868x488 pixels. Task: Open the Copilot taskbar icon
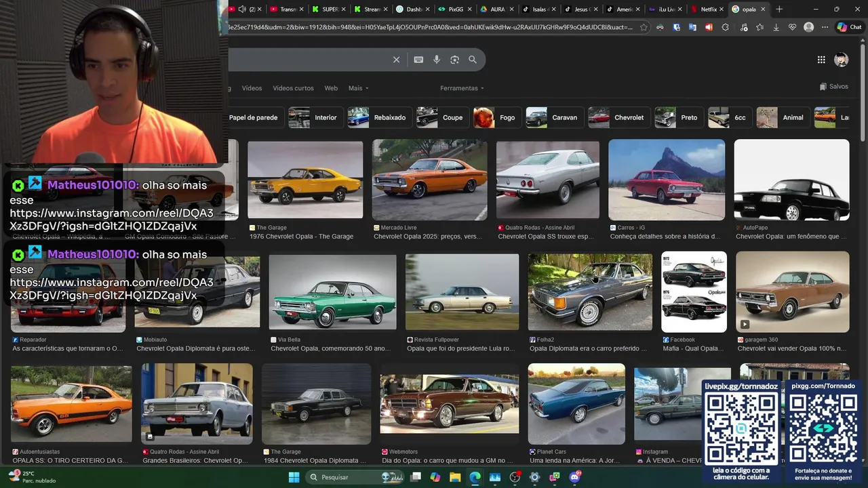(435, 477)
